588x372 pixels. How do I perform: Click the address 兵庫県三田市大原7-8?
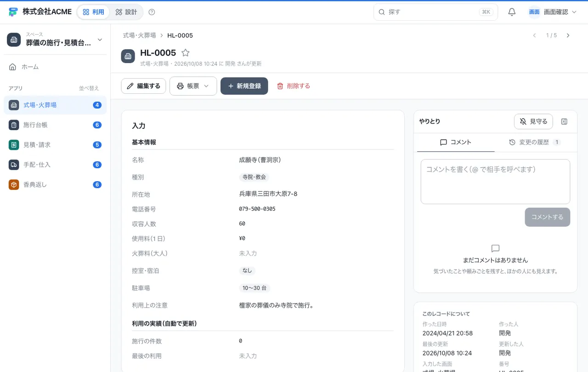(268, 194)
